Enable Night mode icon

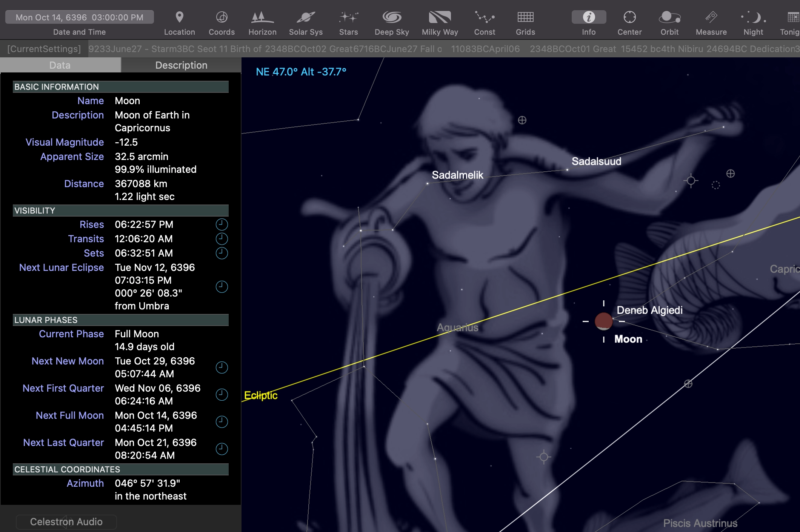point(753,17)
